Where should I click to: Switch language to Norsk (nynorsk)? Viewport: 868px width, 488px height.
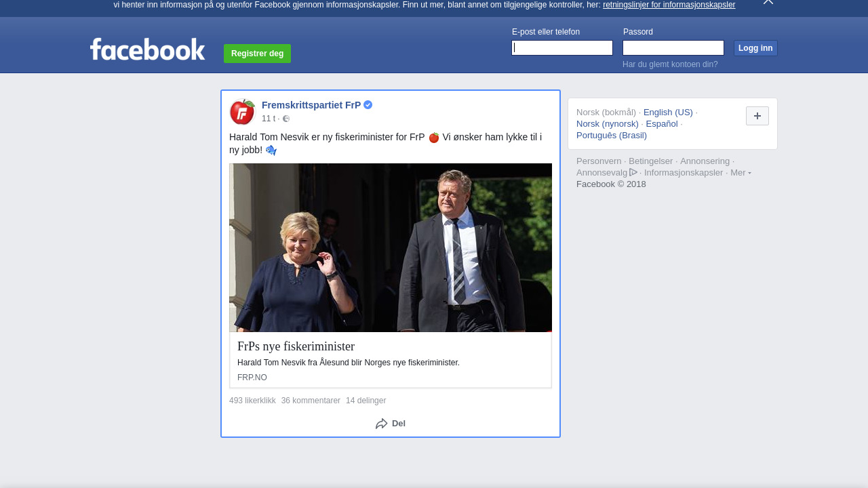pos(608,124)
